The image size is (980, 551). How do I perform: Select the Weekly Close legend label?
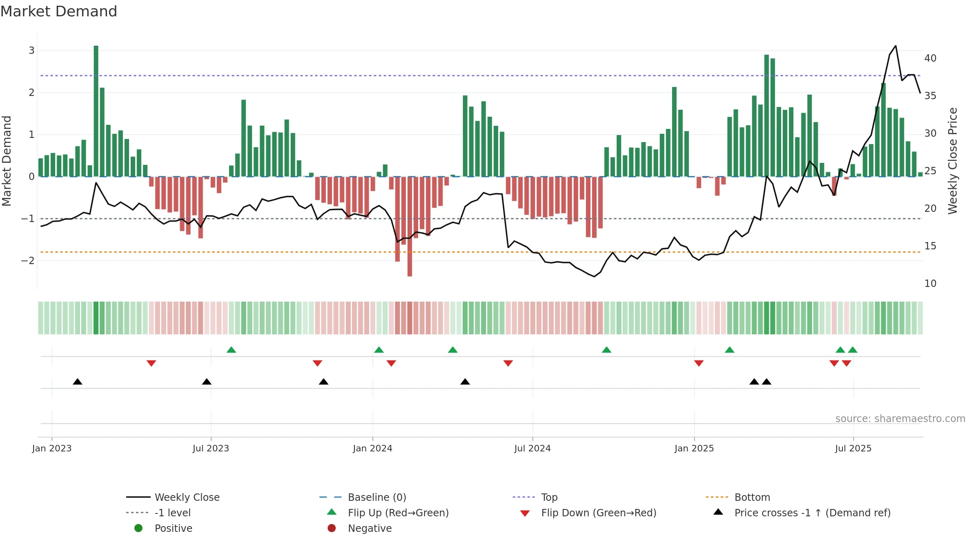(x=187, y=497)
